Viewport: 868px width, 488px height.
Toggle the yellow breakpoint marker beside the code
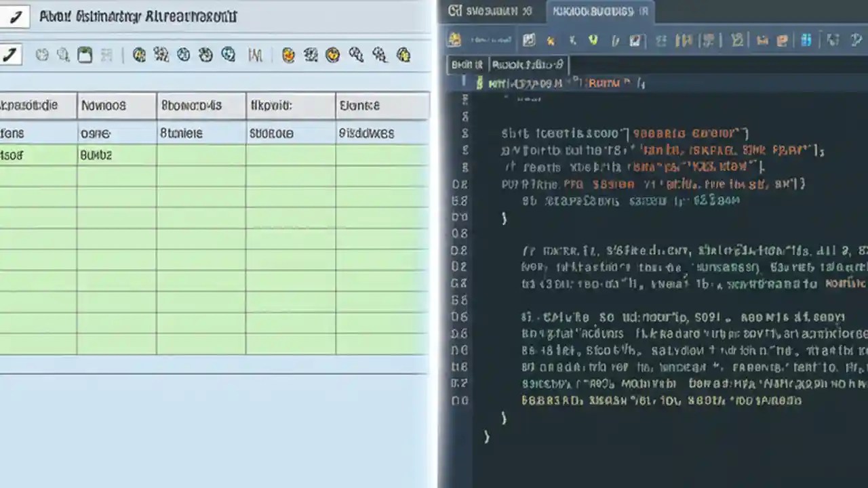click(479, 83)
